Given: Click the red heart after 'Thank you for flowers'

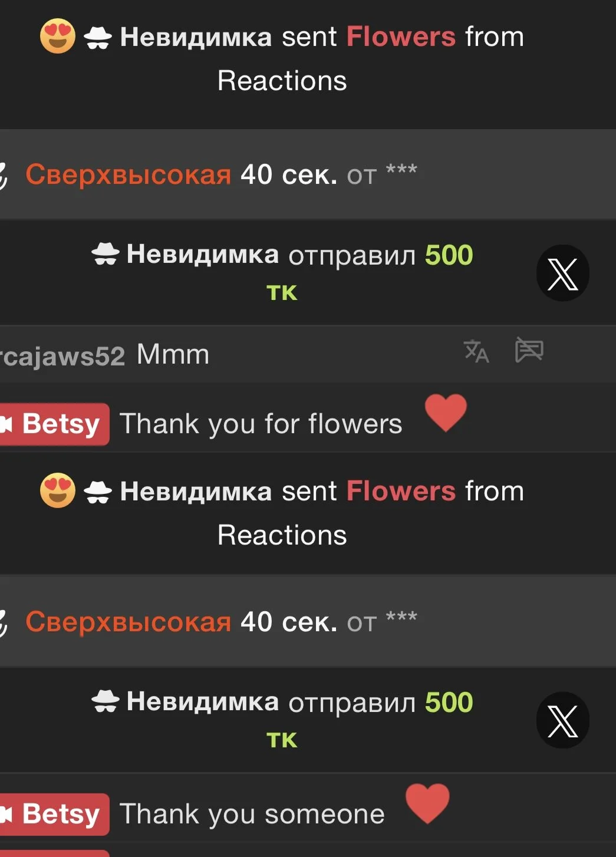Looking at the screenshot, I should [x=446, y=413].
